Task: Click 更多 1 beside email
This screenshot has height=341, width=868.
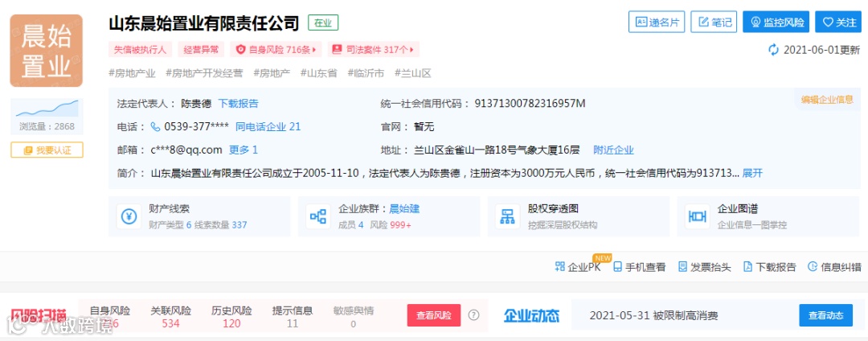Action: [244, 150]
